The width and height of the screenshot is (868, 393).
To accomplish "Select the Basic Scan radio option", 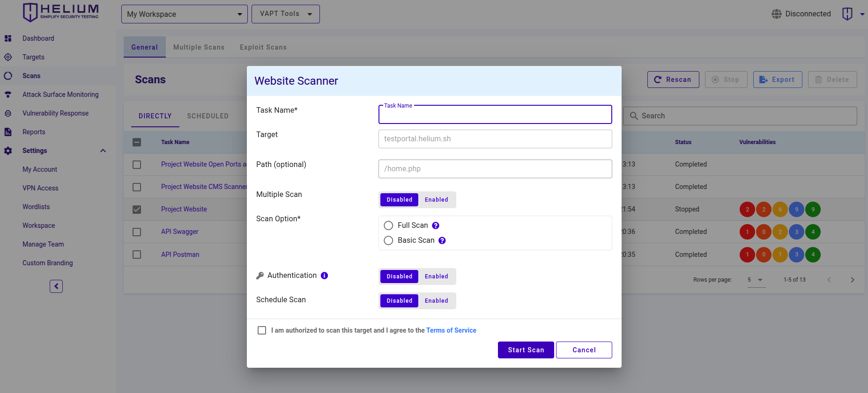I will (388, 240).
